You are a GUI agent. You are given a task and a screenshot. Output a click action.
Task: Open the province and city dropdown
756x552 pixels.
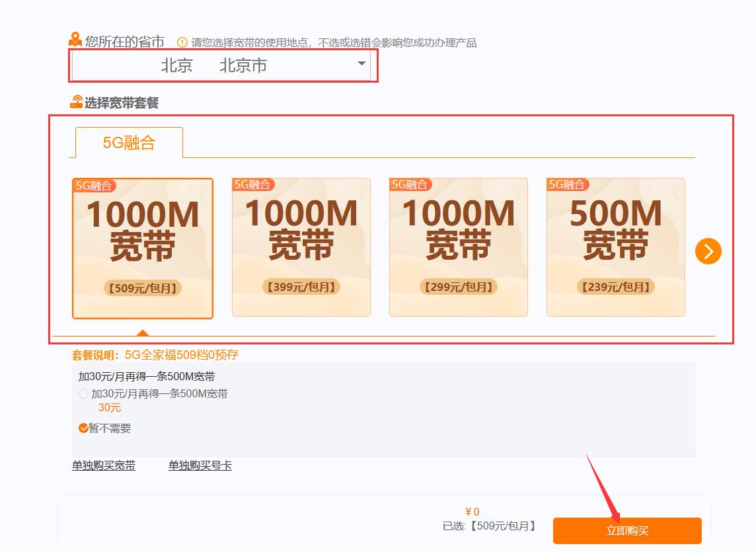pos(221,65)
